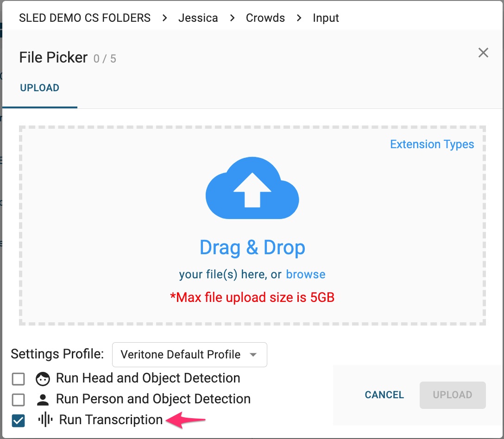
Task: Click the Drag & Drop upload area
Action: (252, 248)
